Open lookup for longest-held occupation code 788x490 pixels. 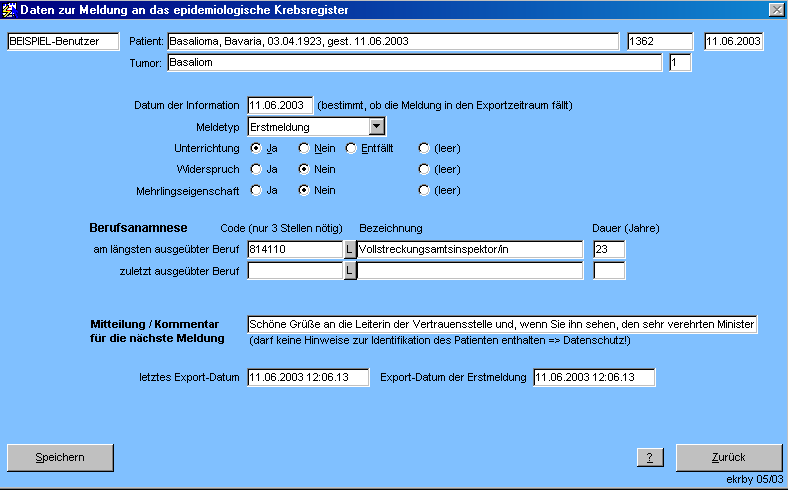(x=350, y=249)
